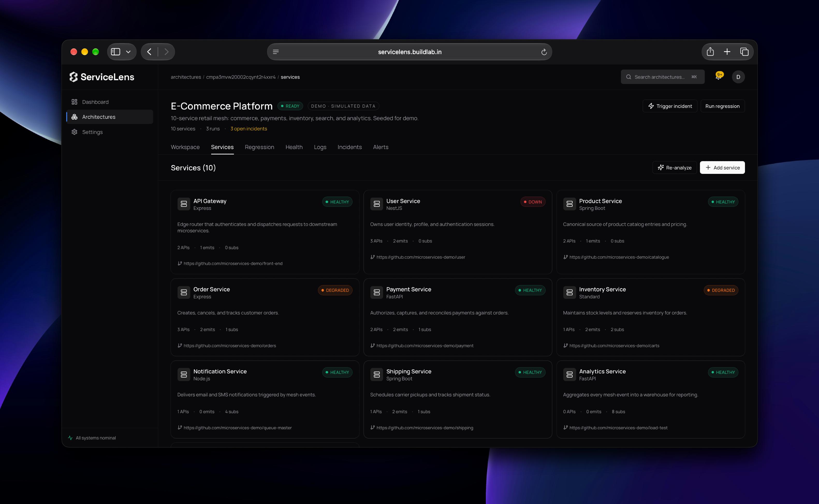819x504 pixels.
Task: Click the reader mode icon in address bar
Action: [276, 52]
